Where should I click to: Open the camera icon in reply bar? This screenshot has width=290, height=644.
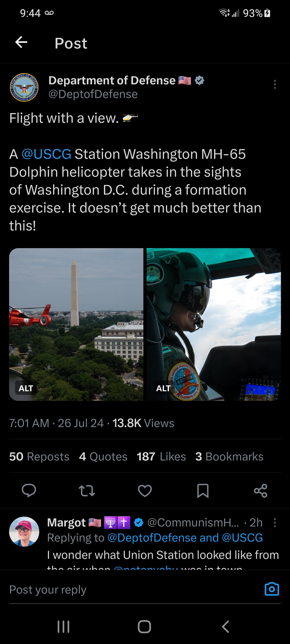pos(272,589)
